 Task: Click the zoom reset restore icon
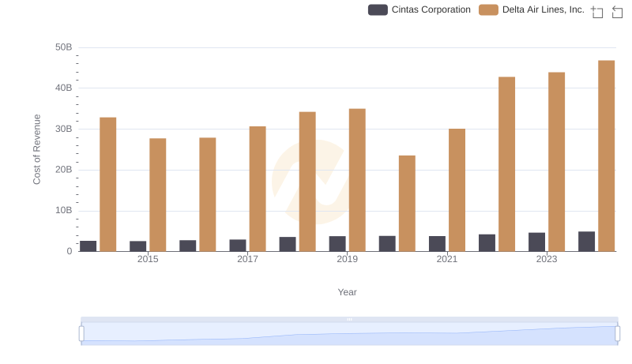pyautogui.click(x=617, y=12)
